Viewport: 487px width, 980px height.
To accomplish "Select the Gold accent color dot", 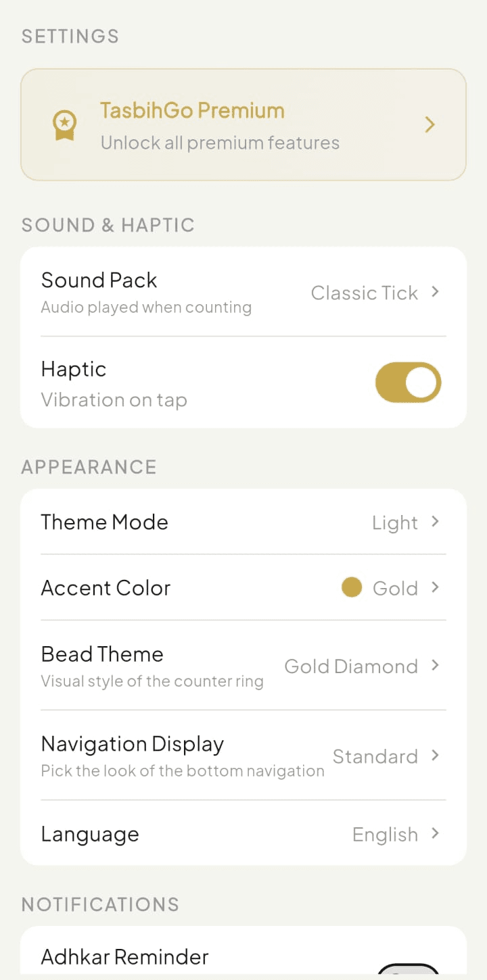I will pyautogui.click(x=352, y=587).
